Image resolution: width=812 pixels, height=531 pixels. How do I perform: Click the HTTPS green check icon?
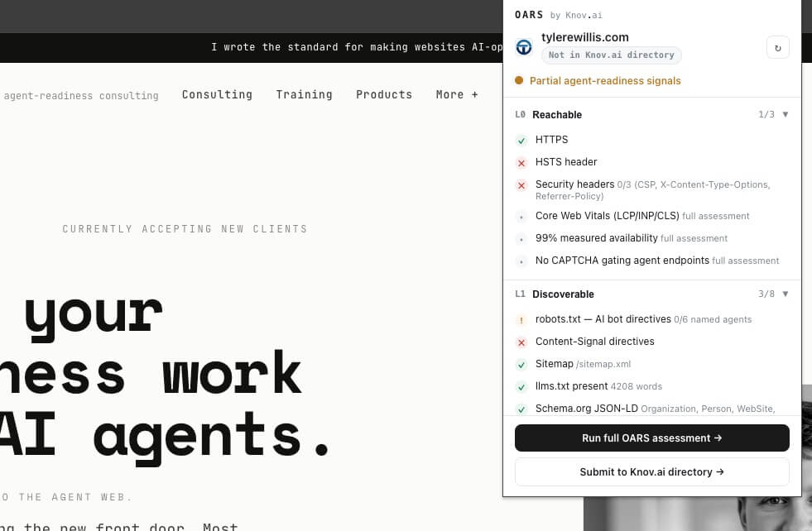(521, 141)
